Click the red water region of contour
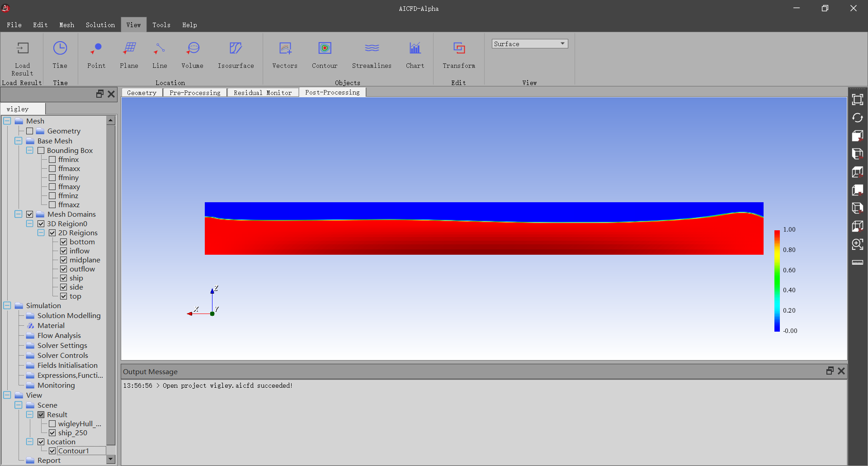868x466 pixels. pyautogui.click(x=484, y=238)
